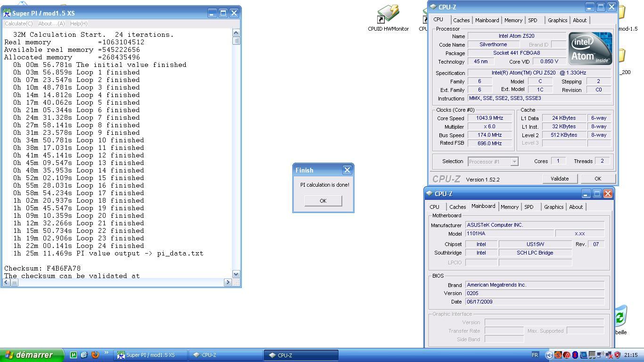The image size is (644, 362).
Task: Show more quick launch items chevron
Action: coord(106,353)
